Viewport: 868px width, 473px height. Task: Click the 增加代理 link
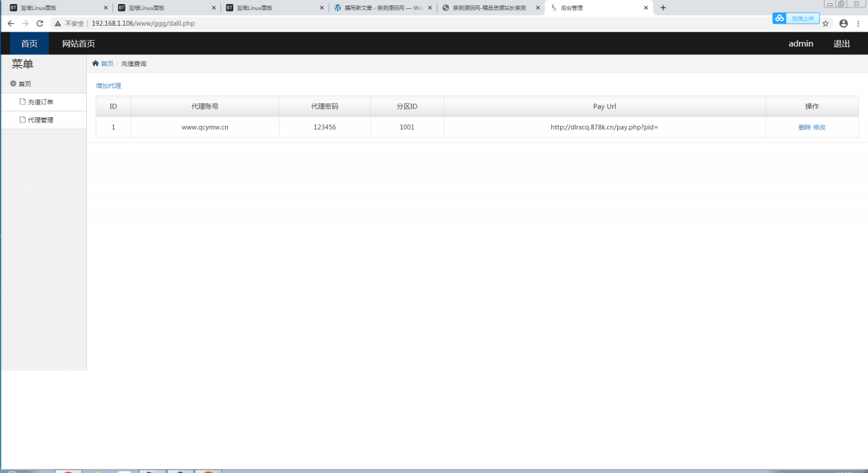108,86
